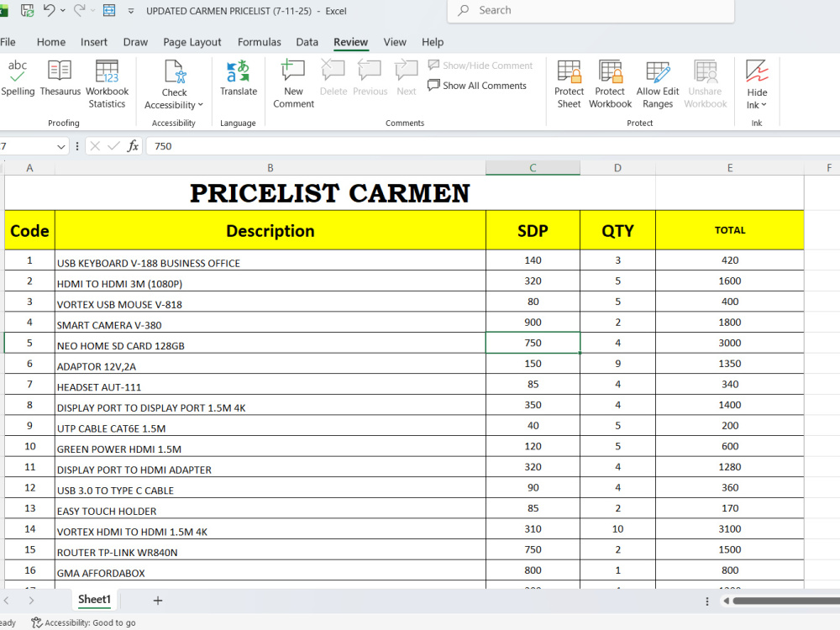Click the TOTAL header cell
The width and height of the screenshot is (840, 630).
[x=730, y=230]
